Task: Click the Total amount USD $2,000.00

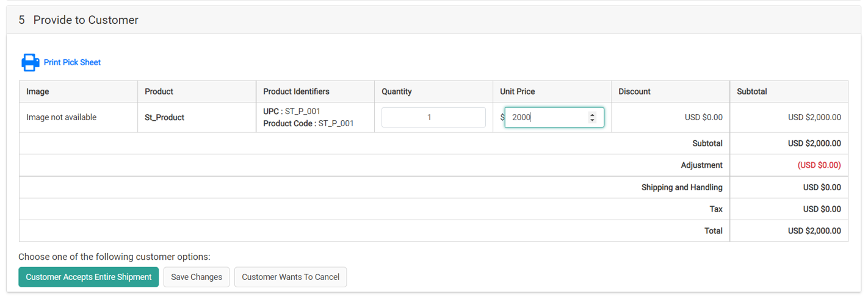Action: click(814, 231)
